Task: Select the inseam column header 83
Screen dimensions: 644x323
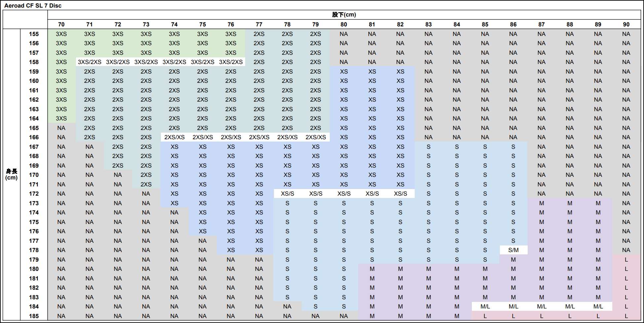Action: [429, 24]
